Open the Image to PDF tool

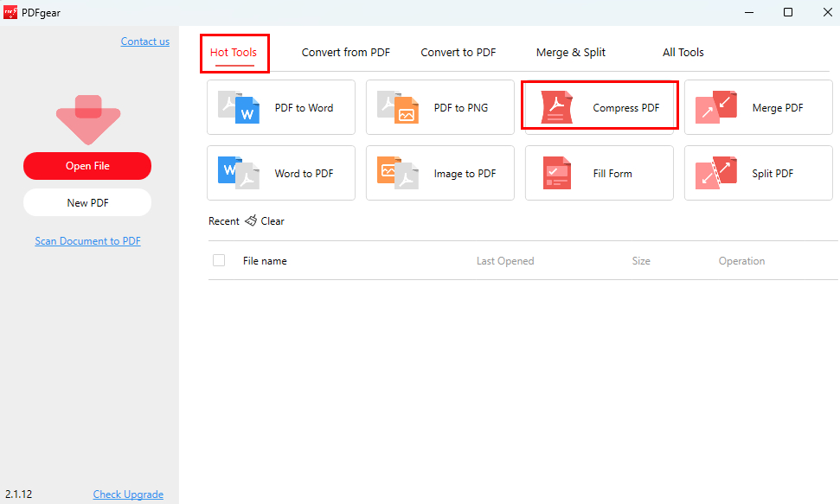439,173
